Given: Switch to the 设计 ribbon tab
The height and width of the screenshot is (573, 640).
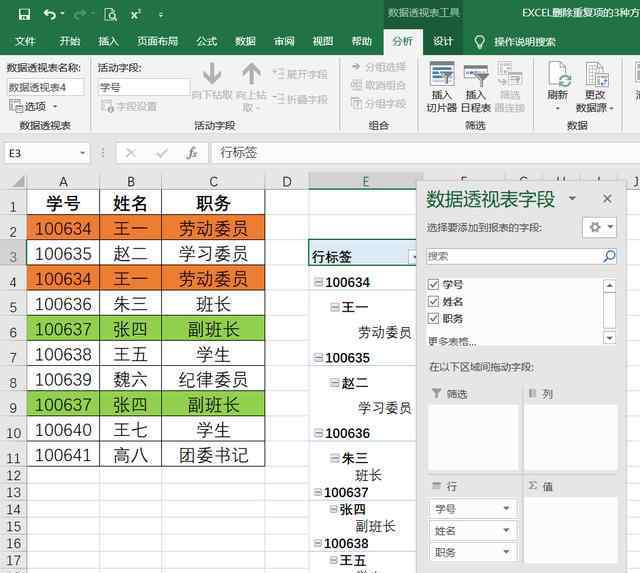Looking at the screenshot, I should 443,41.
